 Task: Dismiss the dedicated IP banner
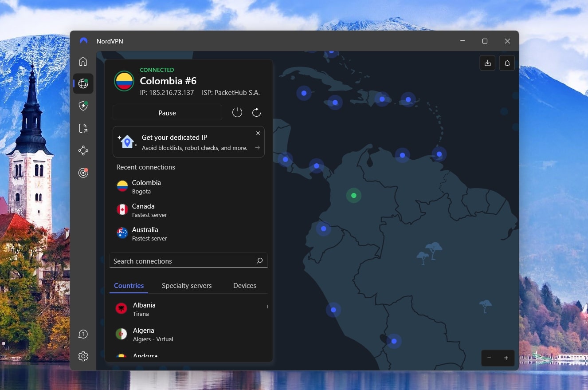(x=258, y=133)
